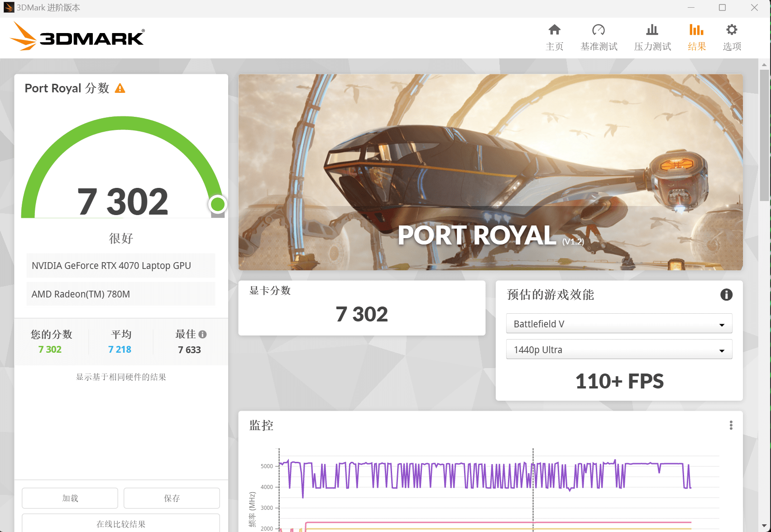Click the 加载 load button
Screen dimensions: 771x532
tap(70, 498)
